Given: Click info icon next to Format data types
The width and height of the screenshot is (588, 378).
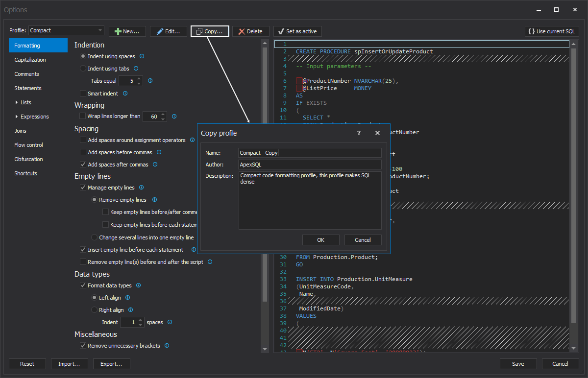Looking at the screenshot, I should (x=139, y=285).
